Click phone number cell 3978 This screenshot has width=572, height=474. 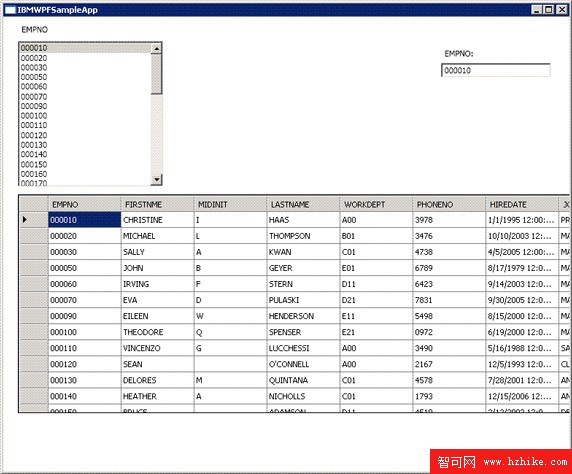[x=449, y=220]
